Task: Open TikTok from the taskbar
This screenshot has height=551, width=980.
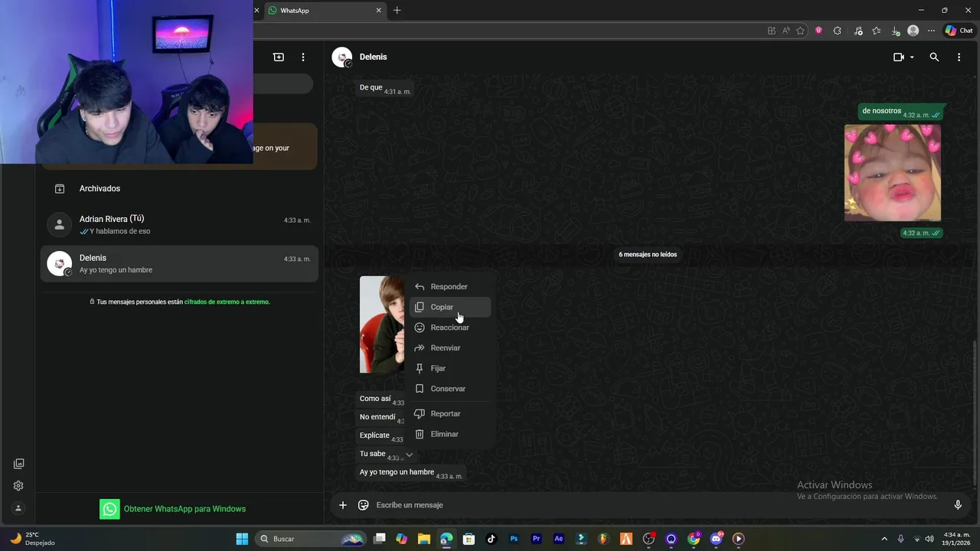Action: pyautogui.click(x=492, y=539)
